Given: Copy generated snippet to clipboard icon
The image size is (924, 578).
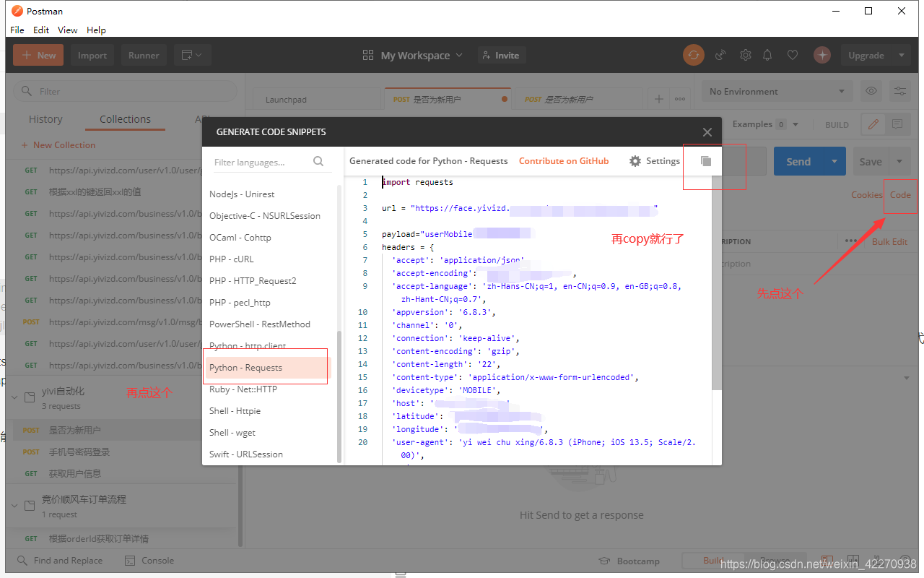Looking at the screenshot, I should click(x=706, y=161).
